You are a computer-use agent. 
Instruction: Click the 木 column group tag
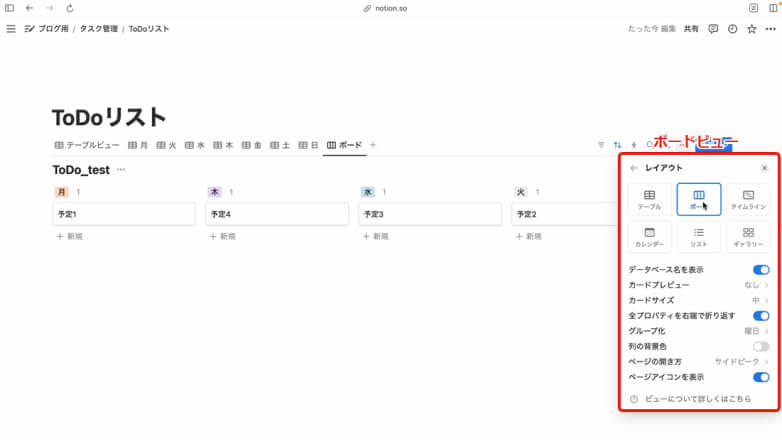click(x=214, y=192)
